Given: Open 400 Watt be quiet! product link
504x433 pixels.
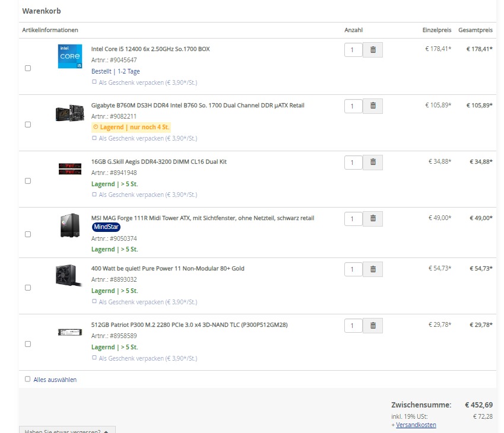Looking at the screenshot, I should click(168, 269).
